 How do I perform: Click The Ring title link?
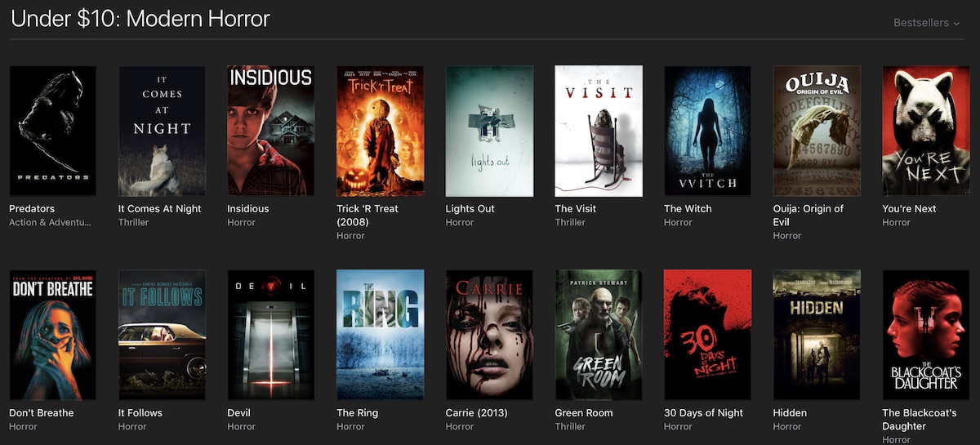pyautogui.click(x=358, y=413)
